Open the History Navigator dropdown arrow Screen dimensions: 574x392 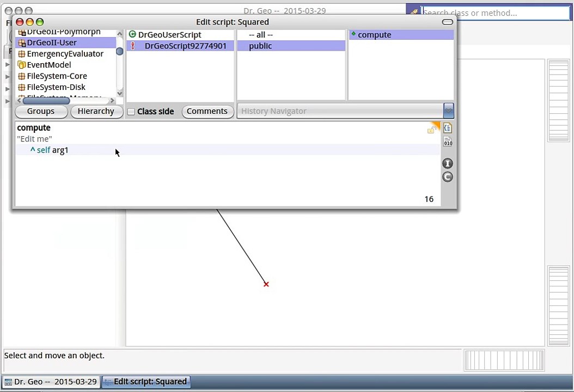tap(448, 111)
